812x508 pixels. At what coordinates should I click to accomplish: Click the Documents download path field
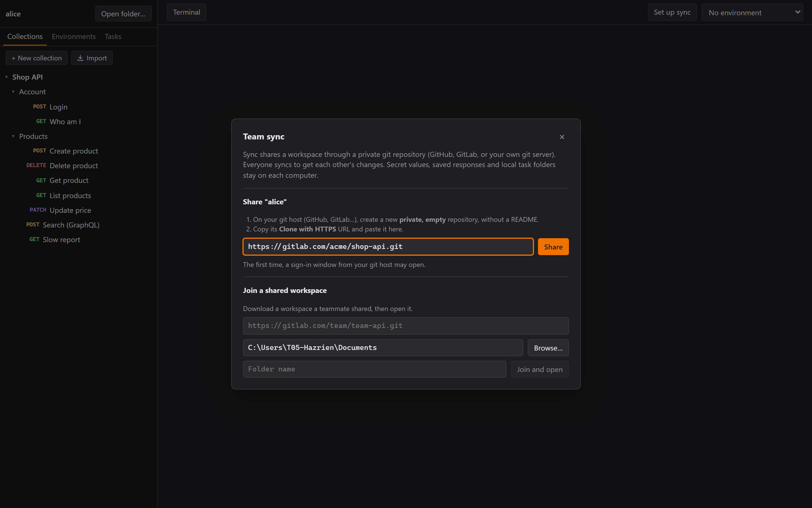tap(383, 347)
